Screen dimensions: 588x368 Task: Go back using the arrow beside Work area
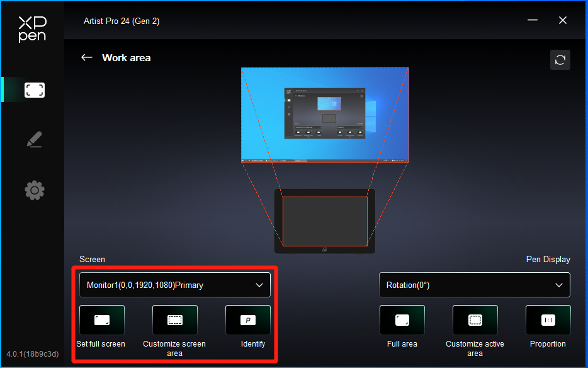tap(87, 57)
